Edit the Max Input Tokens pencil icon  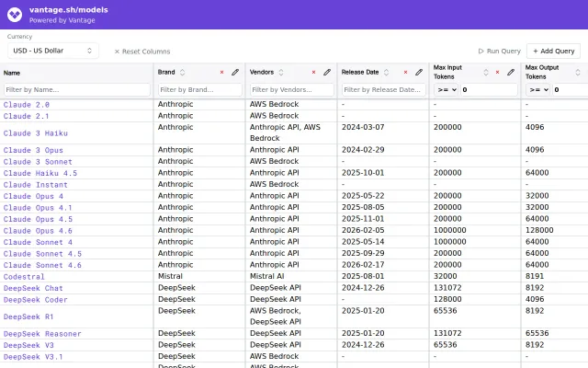click(511, 72)
